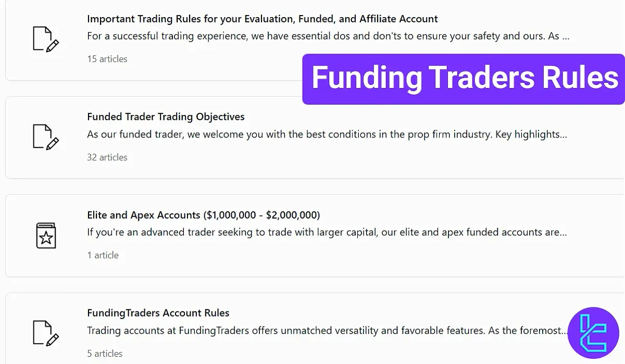Open the FundingTraders Account Rules collection
The height and width of the screenshot is (364, 625).
tap(158, 313)
